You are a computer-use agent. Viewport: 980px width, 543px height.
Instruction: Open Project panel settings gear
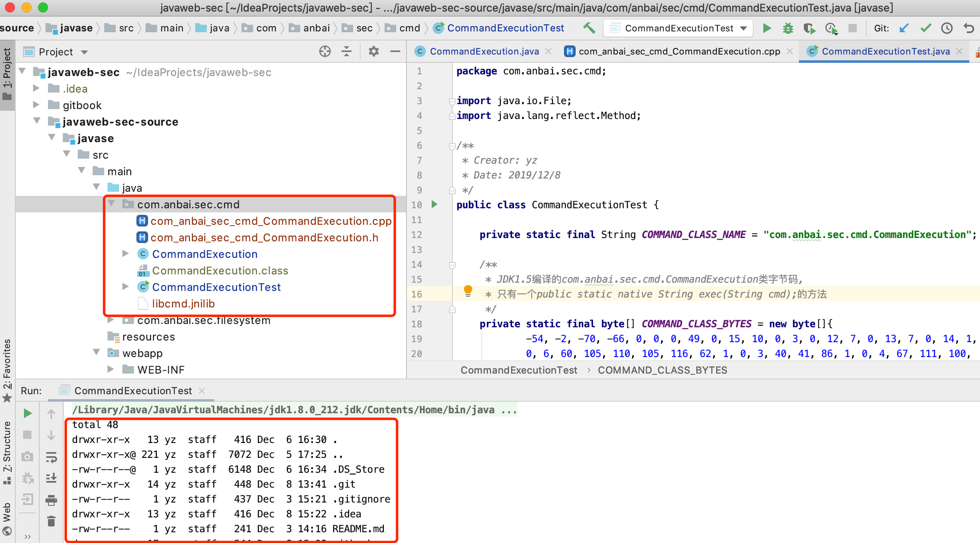click(x=373, y=52)
